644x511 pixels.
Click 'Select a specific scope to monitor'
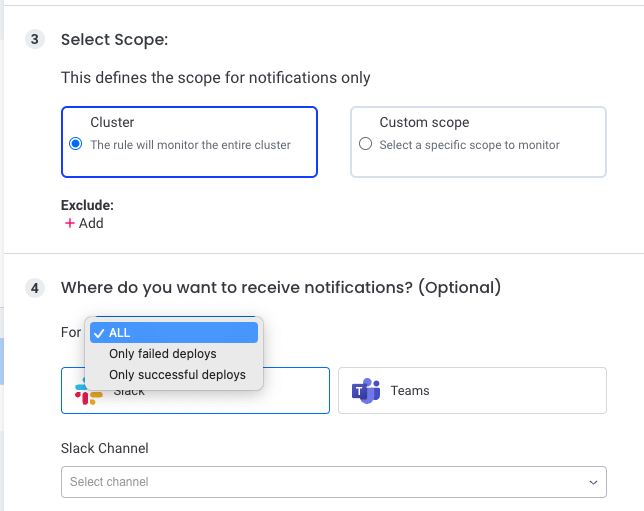click(x=469, y=145)
